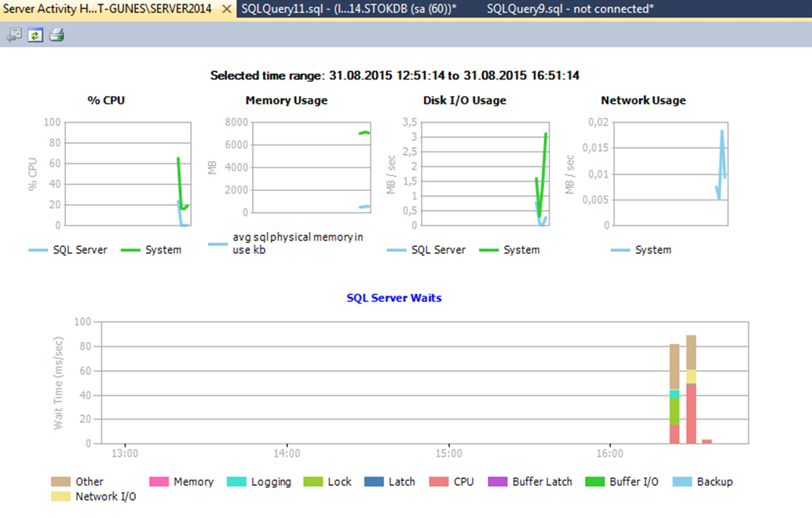Click the Memory Usage chart title
Image resolution: width=812 pixels, height=518 pixels.
coord(287,100)
